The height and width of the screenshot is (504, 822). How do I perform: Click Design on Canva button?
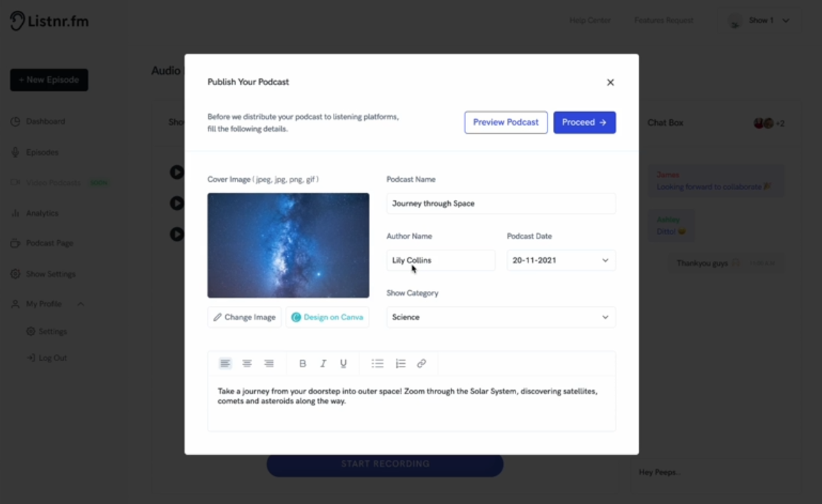(328, 317)
